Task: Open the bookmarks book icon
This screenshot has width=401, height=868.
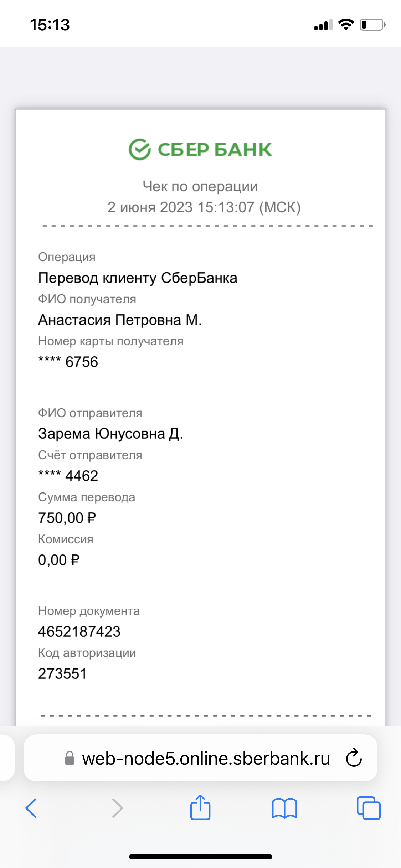Action: (x=284, y=808)
